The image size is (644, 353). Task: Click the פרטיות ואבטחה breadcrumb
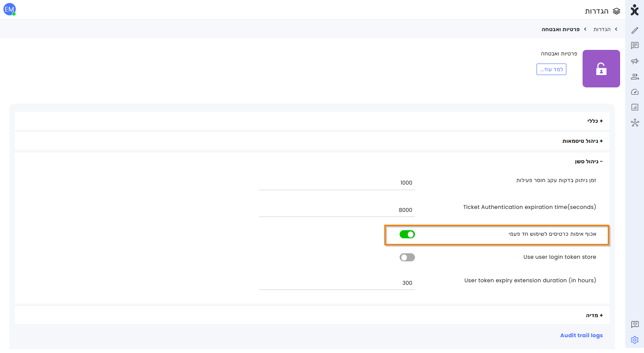pyautogui.click(x=560, y=29)
